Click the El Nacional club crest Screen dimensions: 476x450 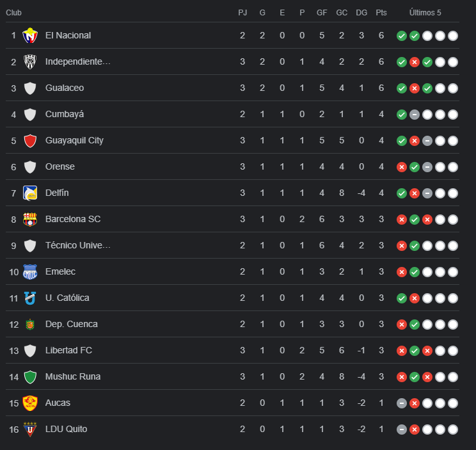(30, 36)
